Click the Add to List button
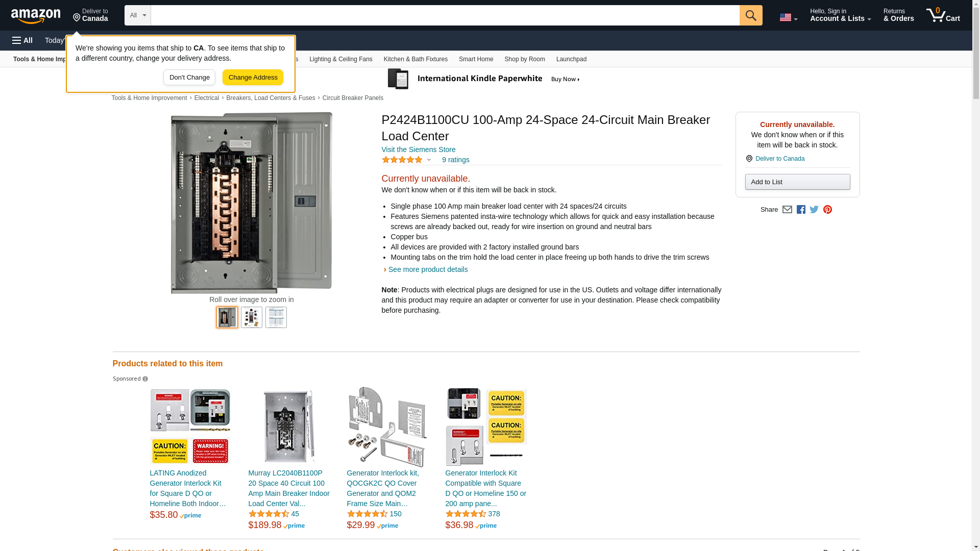Image resolution: width=980 pixels, height=551 pixels. [797, 182]
